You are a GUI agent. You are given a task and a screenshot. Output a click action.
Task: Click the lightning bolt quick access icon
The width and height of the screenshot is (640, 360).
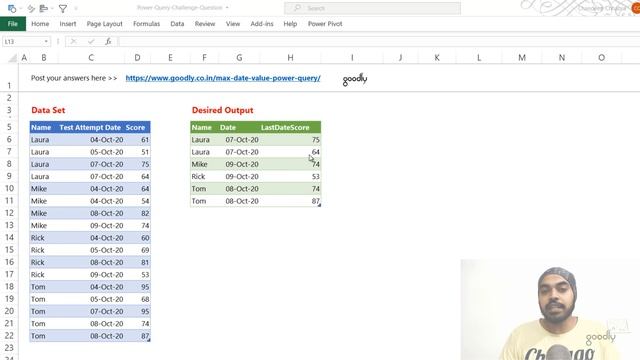pyautogui.click(x=31, y=8)
